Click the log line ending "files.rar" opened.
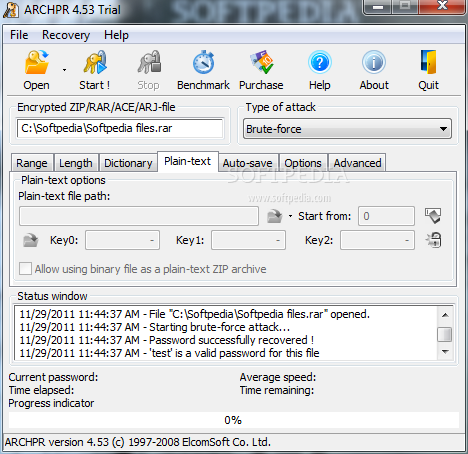468x454 pixels. (195, 314)
